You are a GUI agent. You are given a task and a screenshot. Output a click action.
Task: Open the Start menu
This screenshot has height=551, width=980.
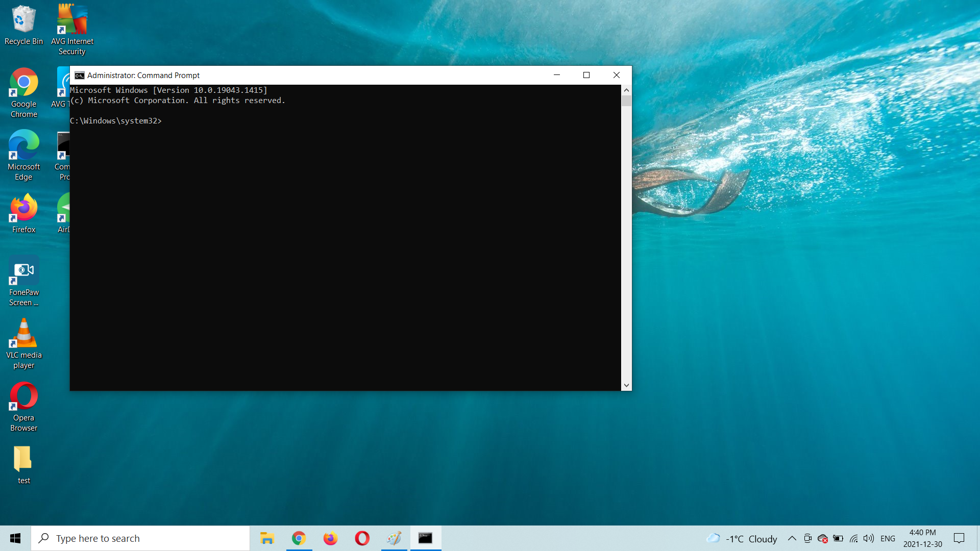coord(15,538)
